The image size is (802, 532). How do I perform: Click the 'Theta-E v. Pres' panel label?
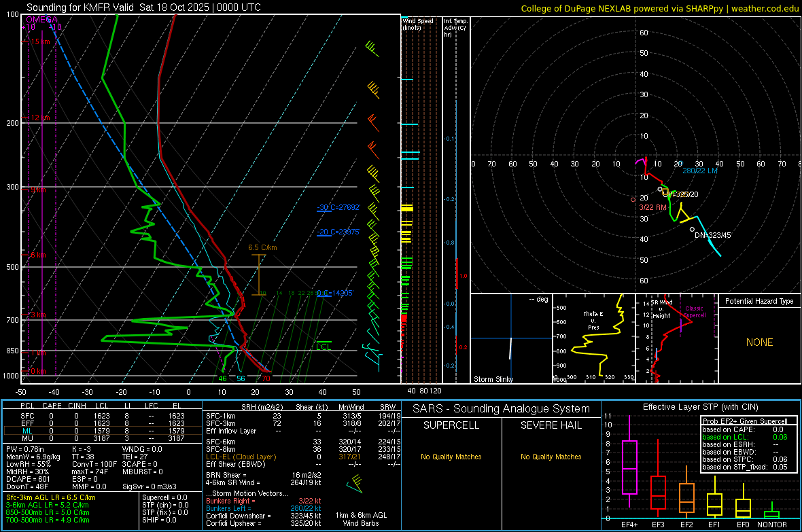click(593, 320)
